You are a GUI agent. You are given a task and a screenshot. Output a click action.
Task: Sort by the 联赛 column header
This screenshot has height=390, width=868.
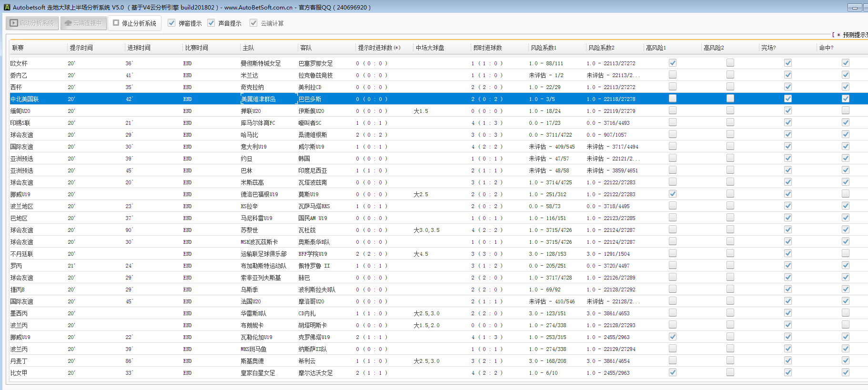18,48
